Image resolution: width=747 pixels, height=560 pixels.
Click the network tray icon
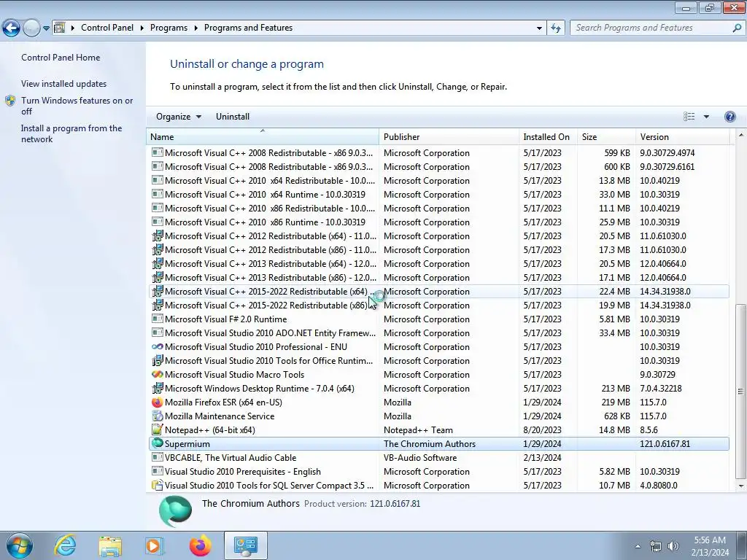point(656,546)
